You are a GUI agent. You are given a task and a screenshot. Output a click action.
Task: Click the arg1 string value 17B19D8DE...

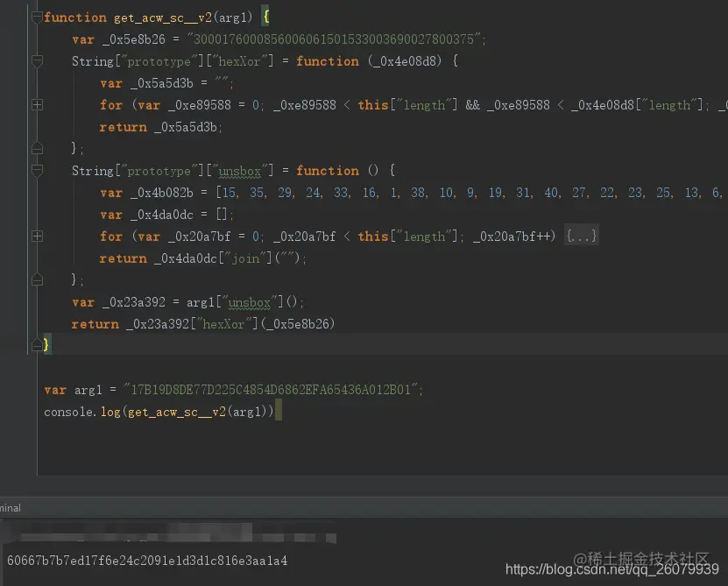point(271,390)
